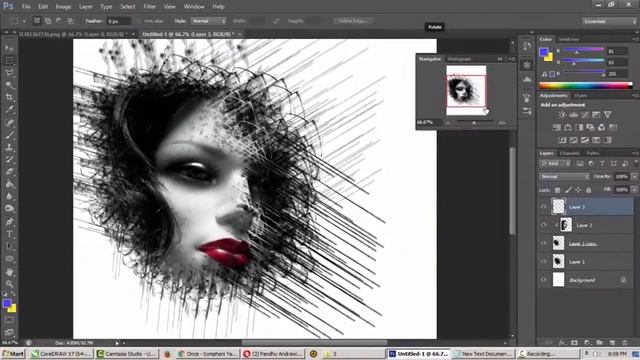Select the Zoom tool
640x360 pixels.
9,284
